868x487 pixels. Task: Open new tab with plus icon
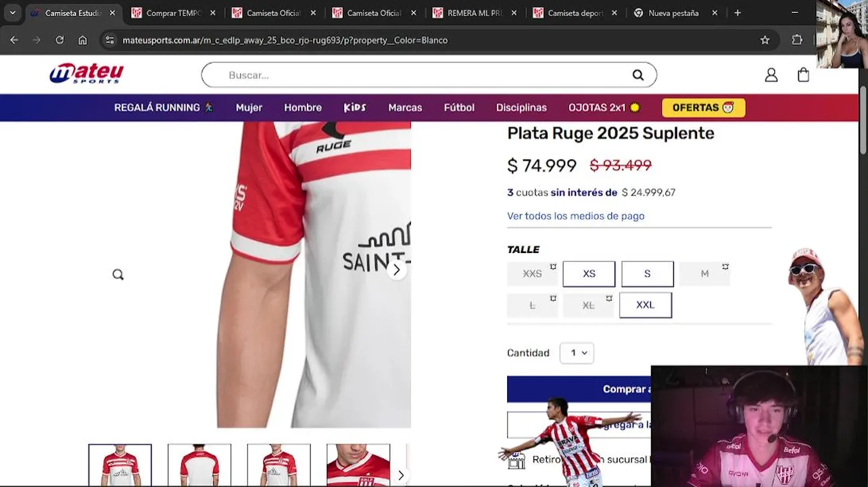[x=738, y=13]
